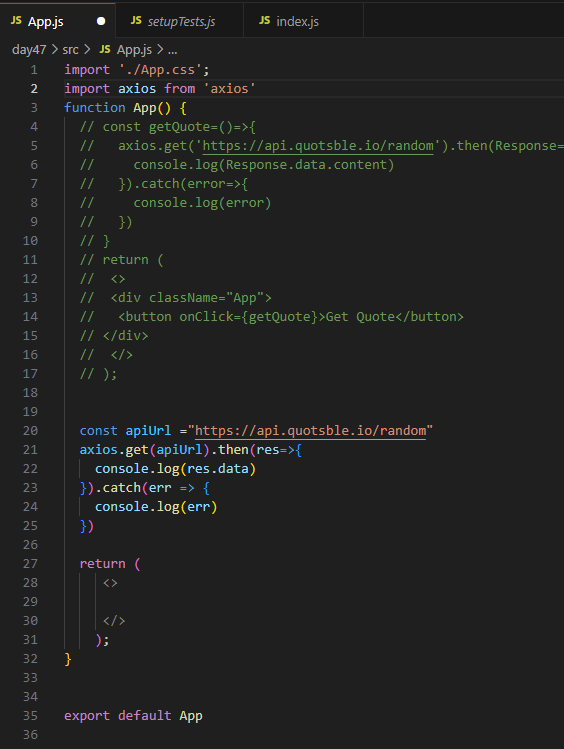Follow the commented quotsble API URL link

click(318, 146)
